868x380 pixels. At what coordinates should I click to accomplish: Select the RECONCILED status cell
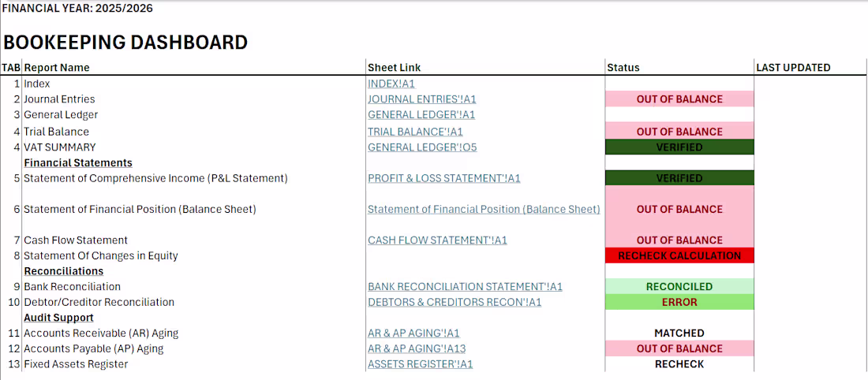click(679, 287)
